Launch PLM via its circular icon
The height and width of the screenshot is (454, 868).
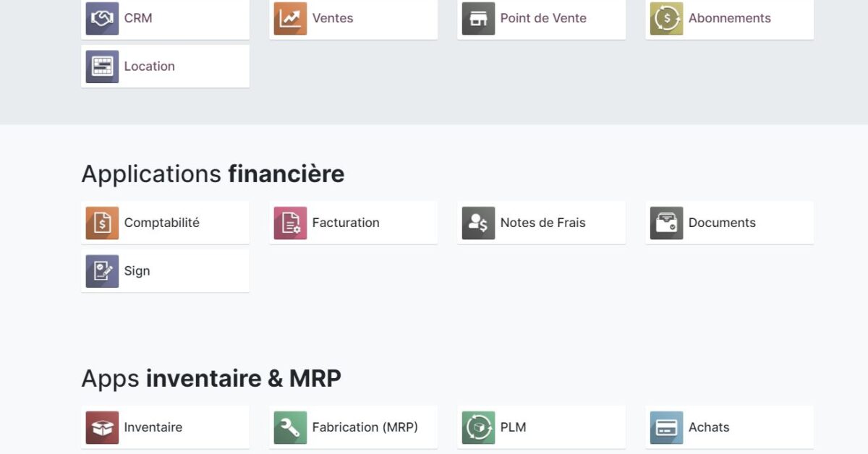point(477,427)
